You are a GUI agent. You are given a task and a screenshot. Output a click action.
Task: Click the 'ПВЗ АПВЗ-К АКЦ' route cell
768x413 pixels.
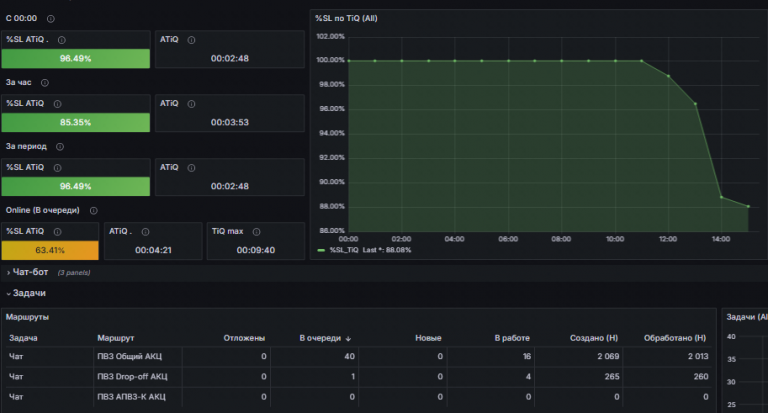[x=131, y=396]
